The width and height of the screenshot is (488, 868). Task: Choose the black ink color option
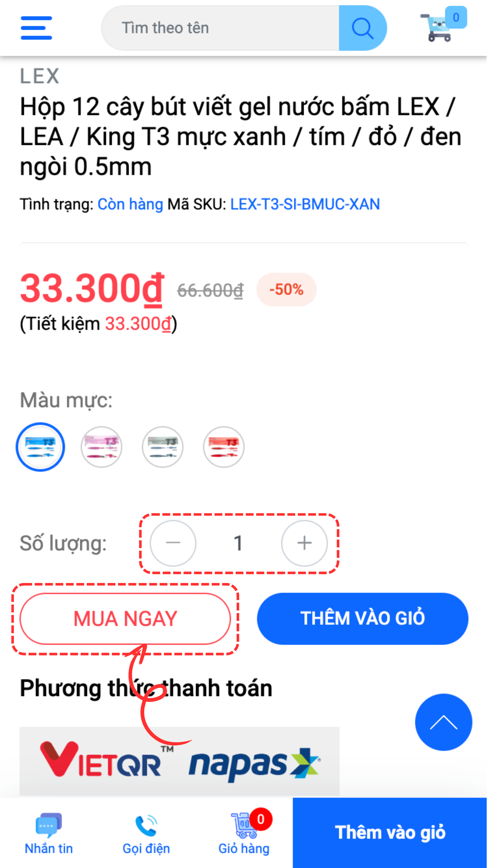[x=163, y=447]
